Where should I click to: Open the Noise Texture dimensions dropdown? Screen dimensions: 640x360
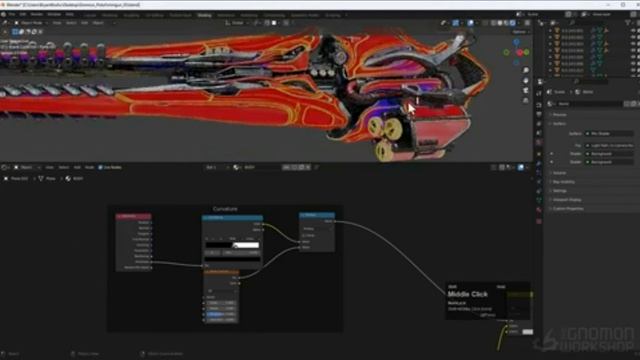point(222,291)
